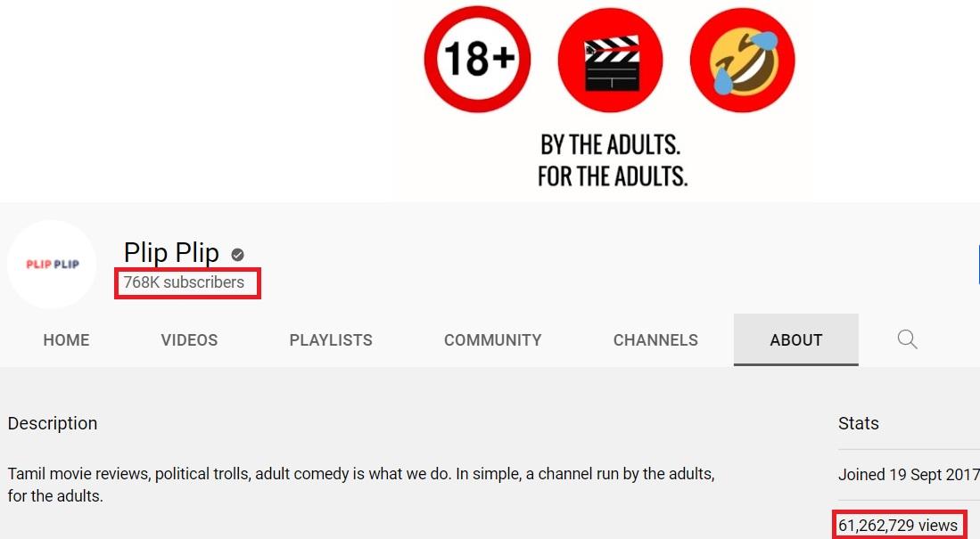The width and height of the screenshot is (980, 539).
Task: Switch to the VIDEOS tab
Action: pyautogui.click(x=189, y=340)
